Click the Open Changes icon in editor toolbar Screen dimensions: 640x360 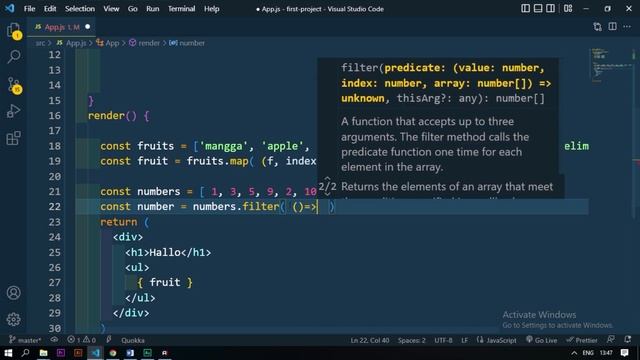pos(598,27)
